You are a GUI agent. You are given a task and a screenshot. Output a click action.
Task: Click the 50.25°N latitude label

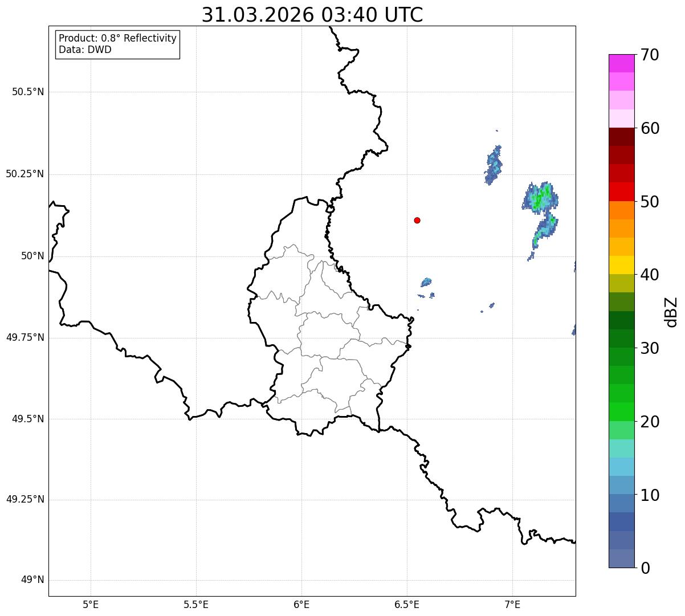coord(25,174)
